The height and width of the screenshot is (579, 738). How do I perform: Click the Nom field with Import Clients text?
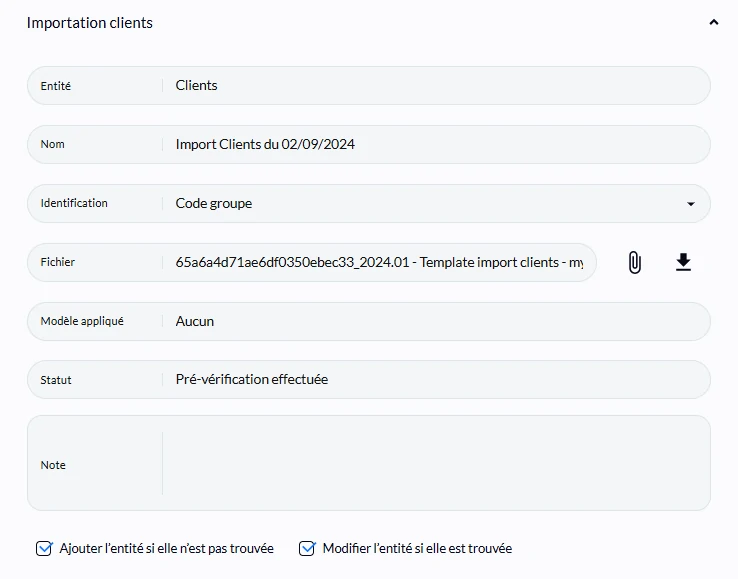[x=369, y=145]
